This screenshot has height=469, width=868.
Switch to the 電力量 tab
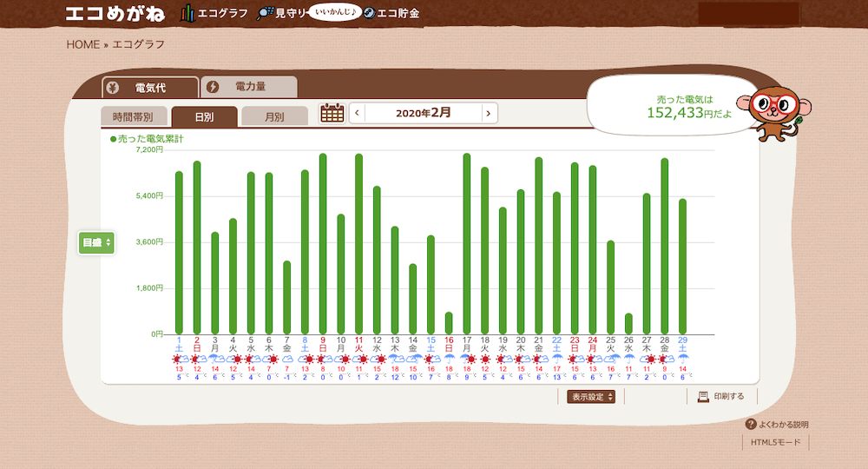click(x=249, y=87)
